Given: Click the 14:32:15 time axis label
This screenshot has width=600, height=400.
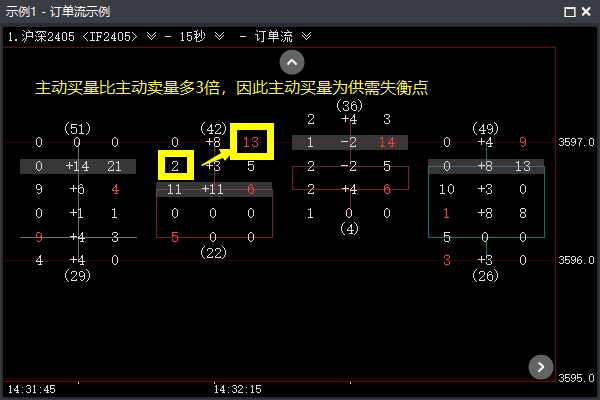Looking at the screenshot, I should coord(238,388).
